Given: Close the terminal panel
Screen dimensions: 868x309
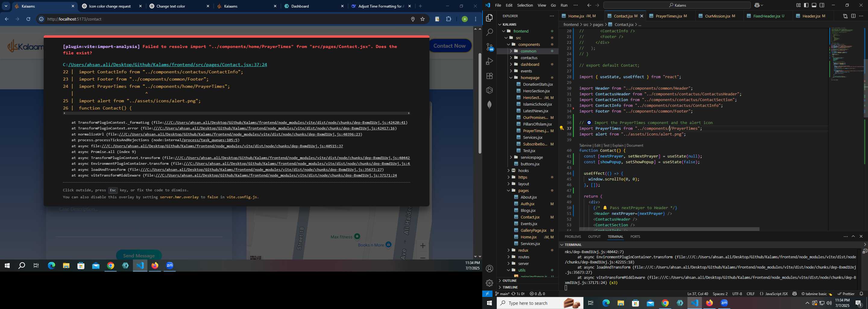Looking at the screenshot, I should 861,237.
